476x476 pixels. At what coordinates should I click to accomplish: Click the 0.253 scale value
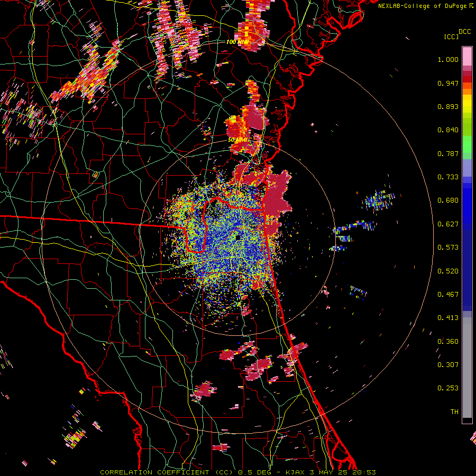point(448,388)
